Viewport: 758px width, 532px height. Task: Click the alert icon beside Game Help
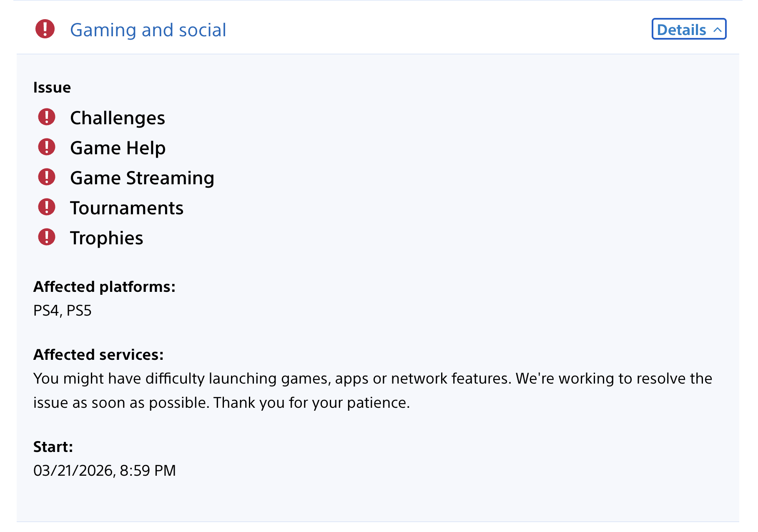(x=46, y=147)
